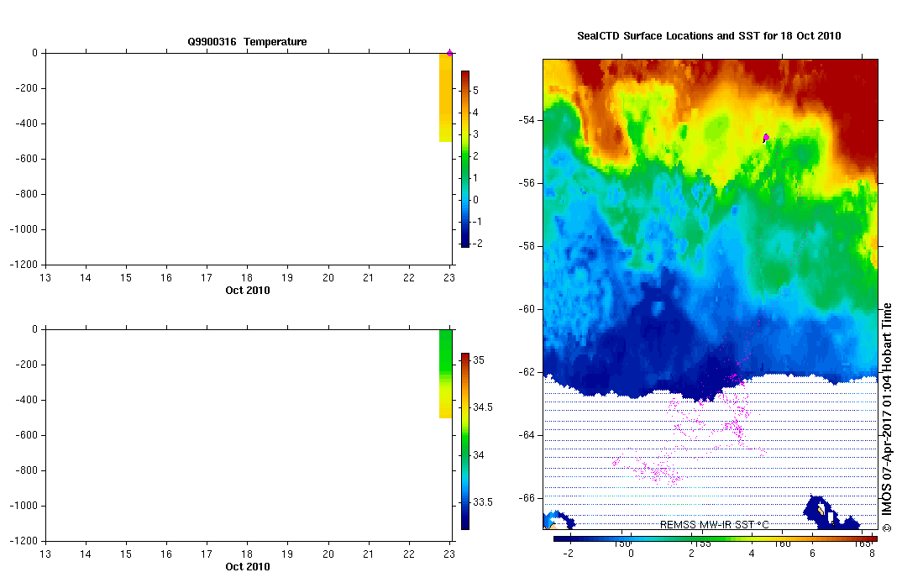The height and width of the screenshot is (588, 923).
Task: Click the -62 latitude tick label on map
Action: [529, 372]
